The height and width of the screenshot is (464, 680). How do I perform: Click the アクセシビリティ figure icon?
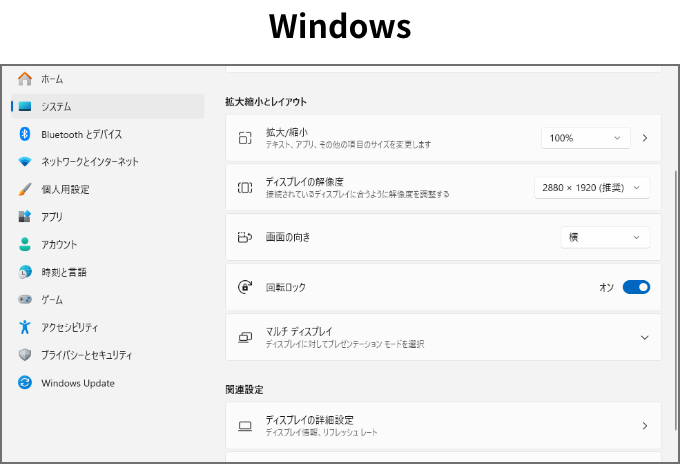click(x=25, y=327)
